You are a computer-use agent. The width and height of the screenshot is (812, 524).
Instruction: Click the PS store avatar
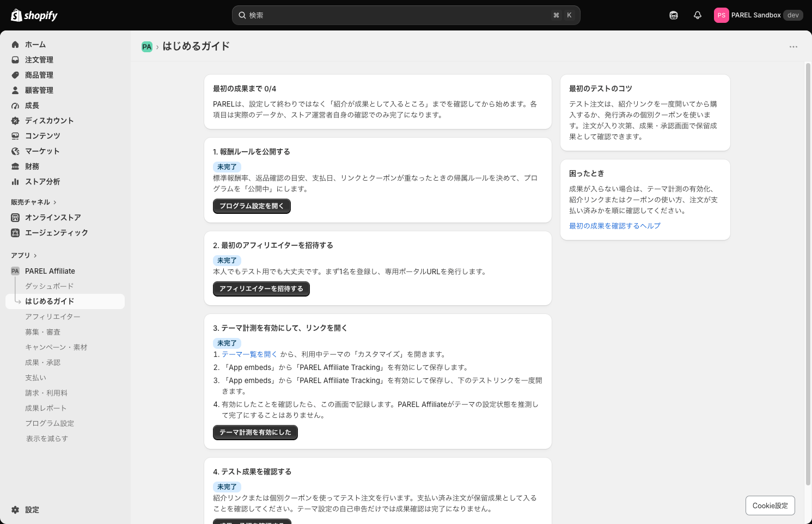point(721,15)
